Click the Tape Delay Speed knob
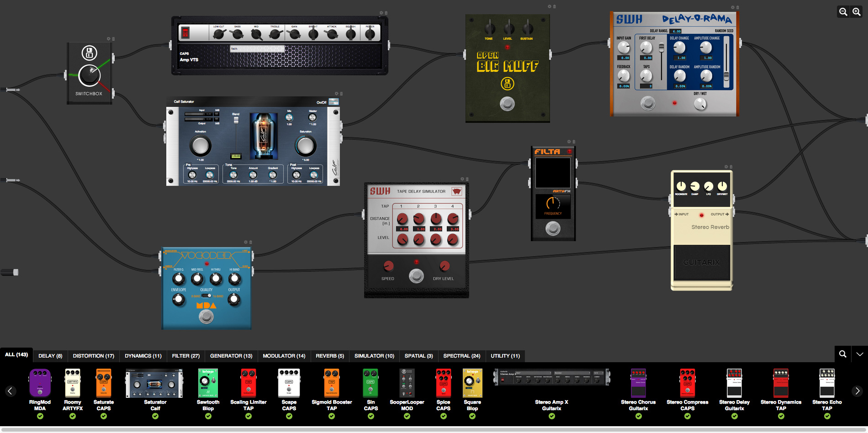The height and width of the screenshot is (433, 868). click(x=388, y=266)
